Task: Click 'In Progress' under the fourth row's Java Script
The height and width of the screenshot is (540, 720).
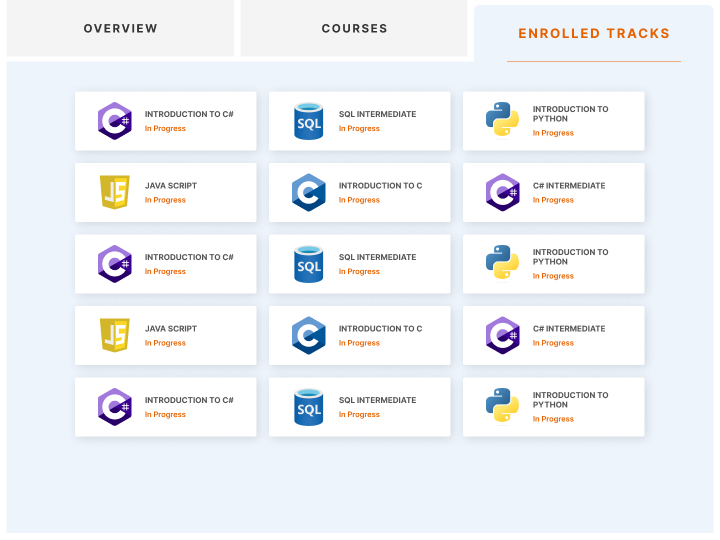Action: click(x=165, y=343)
